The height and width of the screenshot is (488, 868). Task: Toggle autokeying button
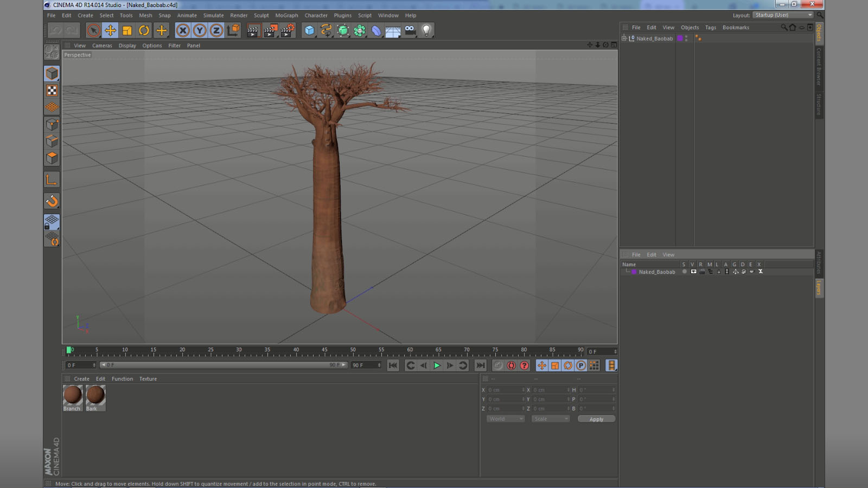click(511, 365)
